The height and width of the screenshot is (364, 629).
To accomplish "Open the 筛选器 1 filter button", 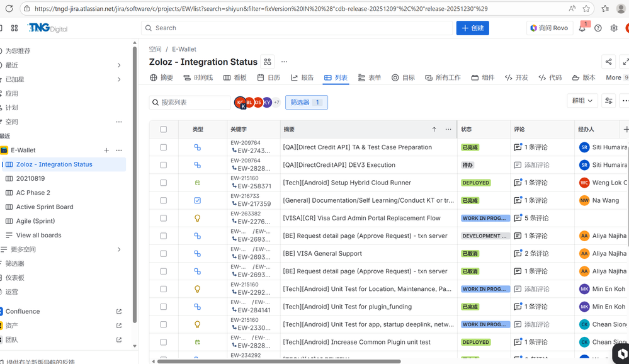I will 307,103.
